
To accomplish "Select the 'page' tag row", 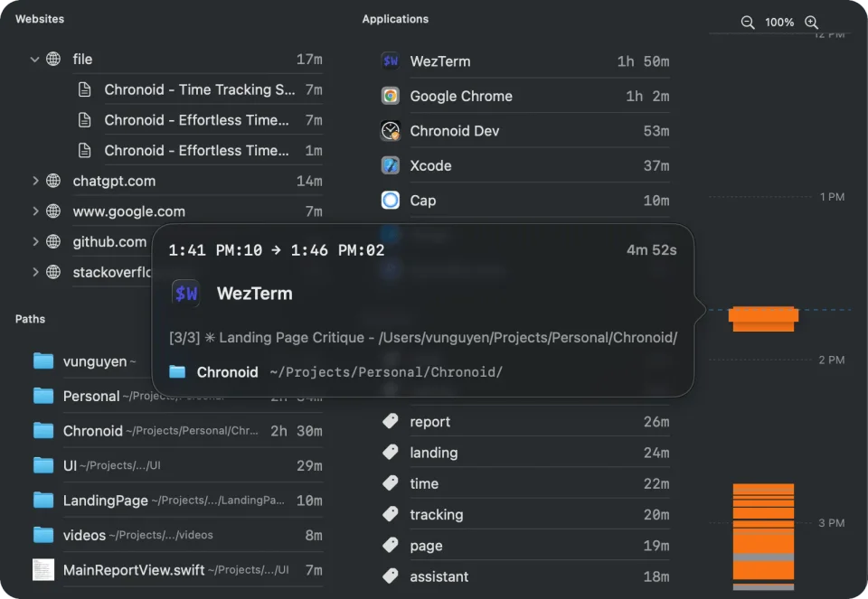I will (x=526, y=546).
